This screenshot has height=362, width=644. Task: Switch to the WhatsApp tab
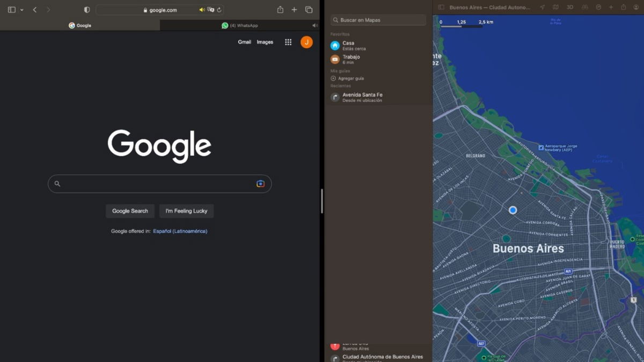(x=239, y=25)
